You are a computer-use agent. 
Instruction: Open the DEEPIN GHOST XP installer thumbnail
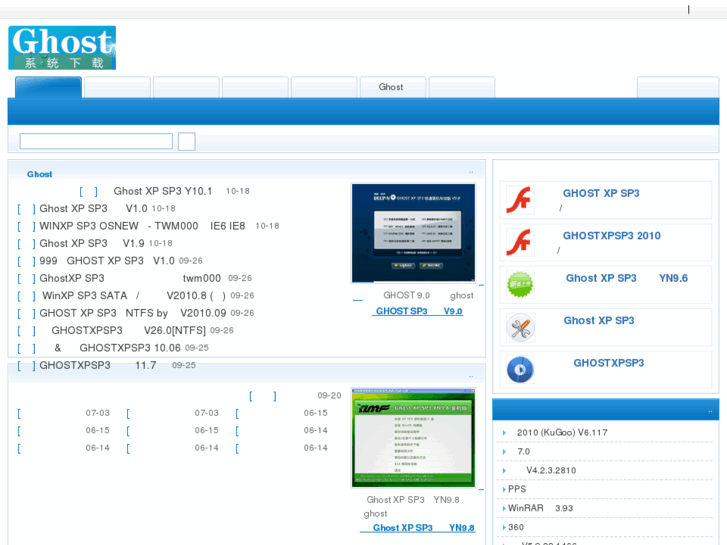[413, 233]
